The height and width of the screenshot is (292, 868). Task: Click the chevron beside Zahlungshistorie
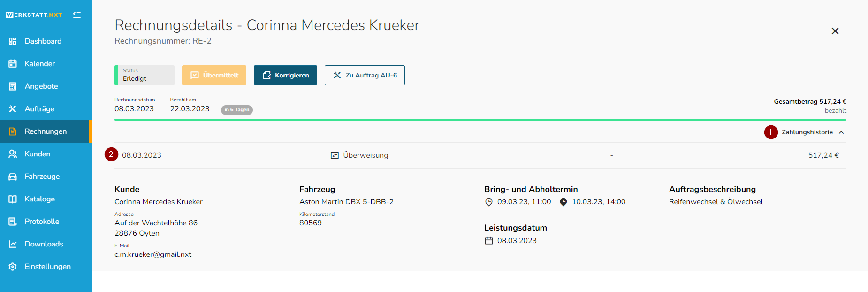click(x=841, y=132)
